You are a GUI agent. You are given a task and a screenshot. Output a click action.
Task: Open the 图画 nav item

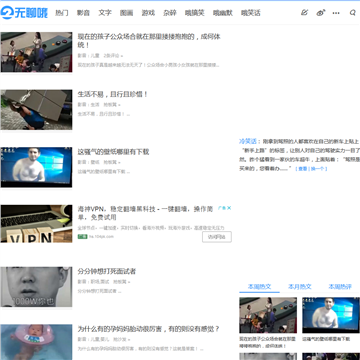(x=127, y=13)
